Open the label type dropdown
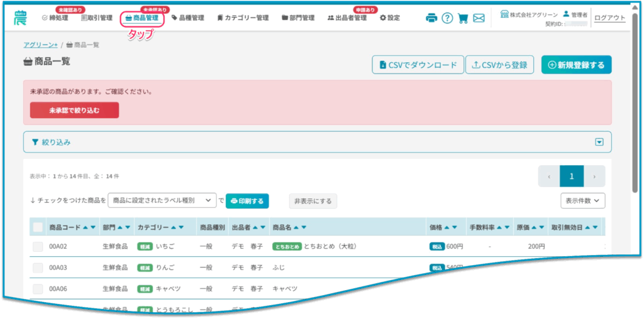 pyautogui.click(x=162, y=200)
